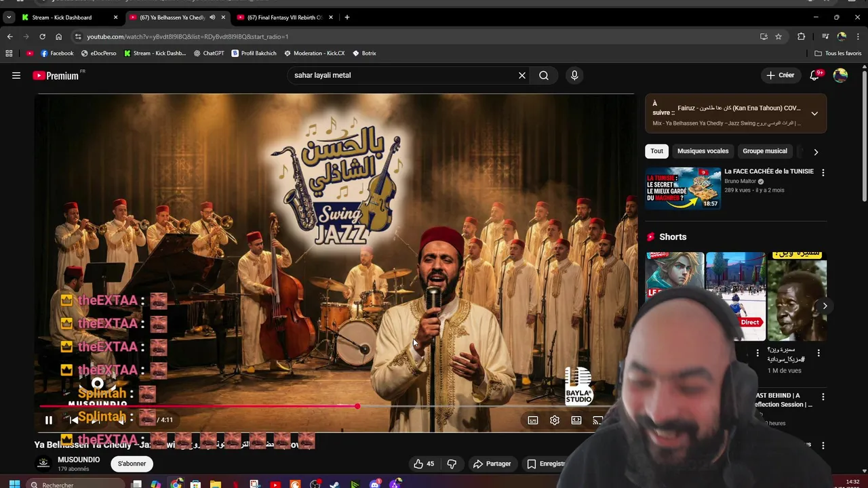Bookmark this page with star
Image resolution: width=868 pixels, height=488 pixels.
778,37
